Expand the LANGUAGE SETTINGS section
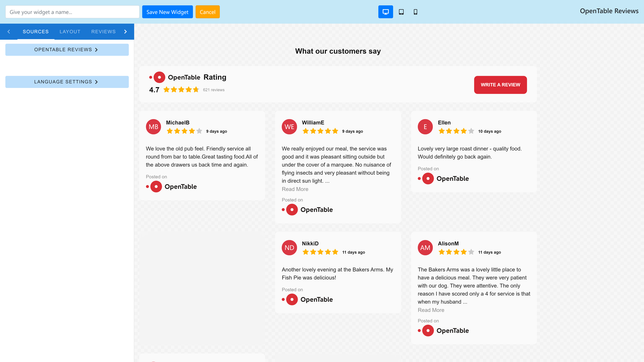Viewport: 644px width, 362px height. pyautogui.click(x=67, y=82)
